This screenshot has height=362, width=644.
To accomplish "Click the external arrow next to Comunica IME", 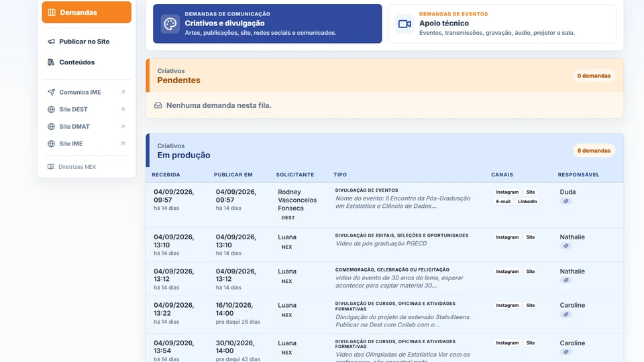I will coord(123,93).
